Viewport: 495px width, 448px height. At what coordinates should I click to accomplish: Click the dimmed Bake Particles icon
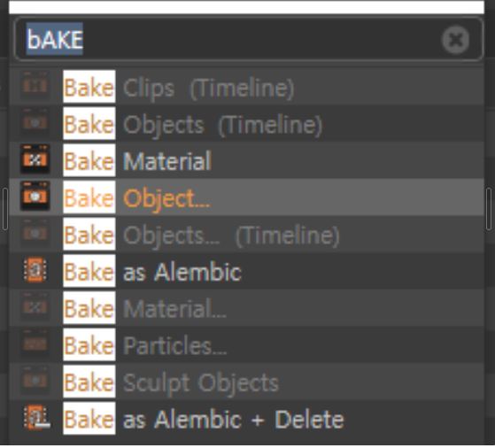(35, 344)
